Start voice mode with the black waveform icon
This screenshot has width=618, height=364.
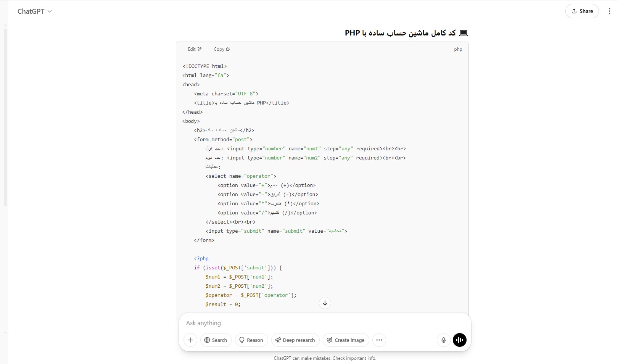coord(460,340)
